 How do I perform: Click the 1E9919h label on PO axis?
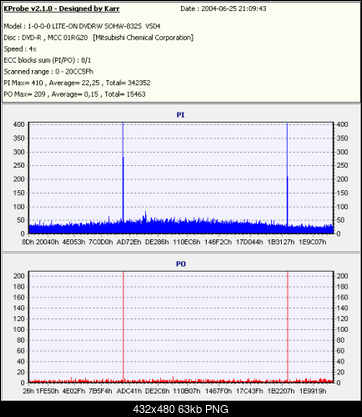click(312, 391)
